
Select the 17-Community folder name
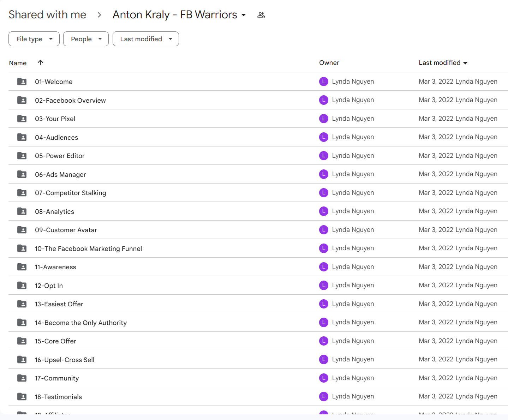pyautogui.click(x=57, y=378)
